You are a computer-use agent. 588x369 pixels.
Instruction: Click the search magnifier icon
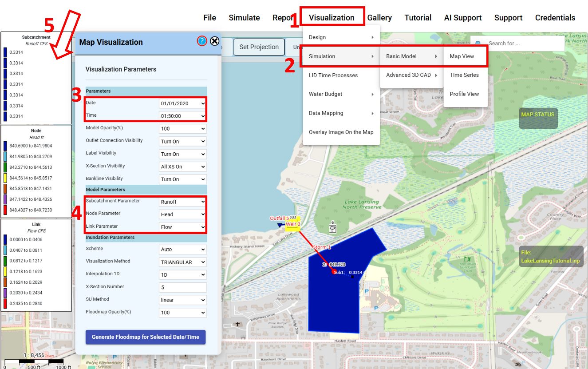point(478,44)
